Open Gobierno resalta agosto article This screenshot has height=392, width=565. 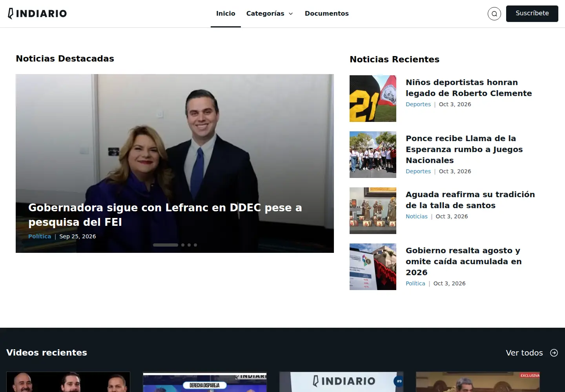(x=464, y=261)
